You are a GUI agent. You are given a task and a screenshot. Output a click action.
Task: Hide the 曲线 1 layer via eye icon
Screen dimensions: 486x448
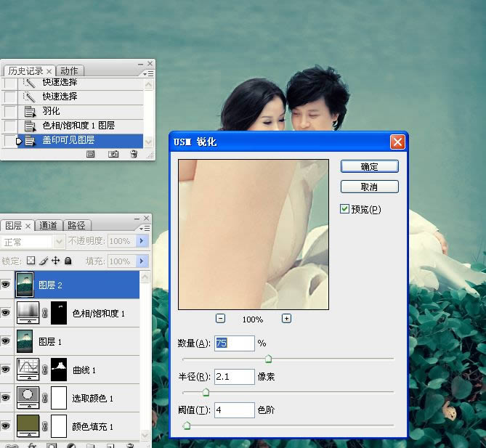click(7, 370)
